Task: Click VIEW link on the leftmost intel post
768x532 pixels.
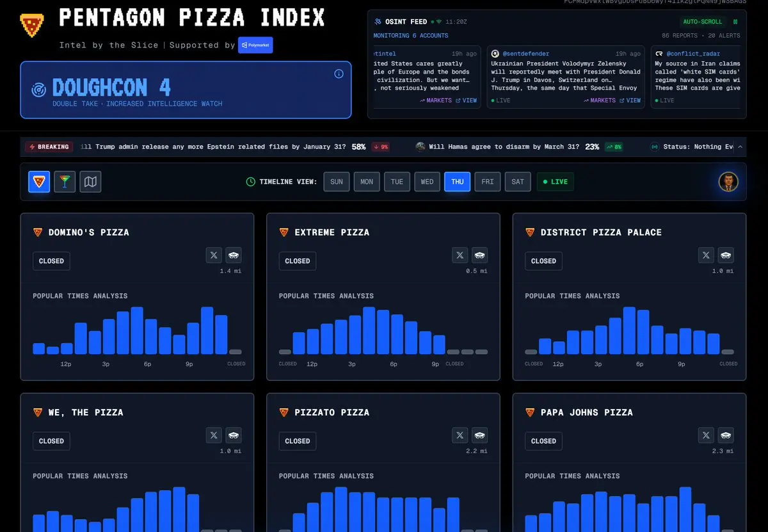Action: 466,101
